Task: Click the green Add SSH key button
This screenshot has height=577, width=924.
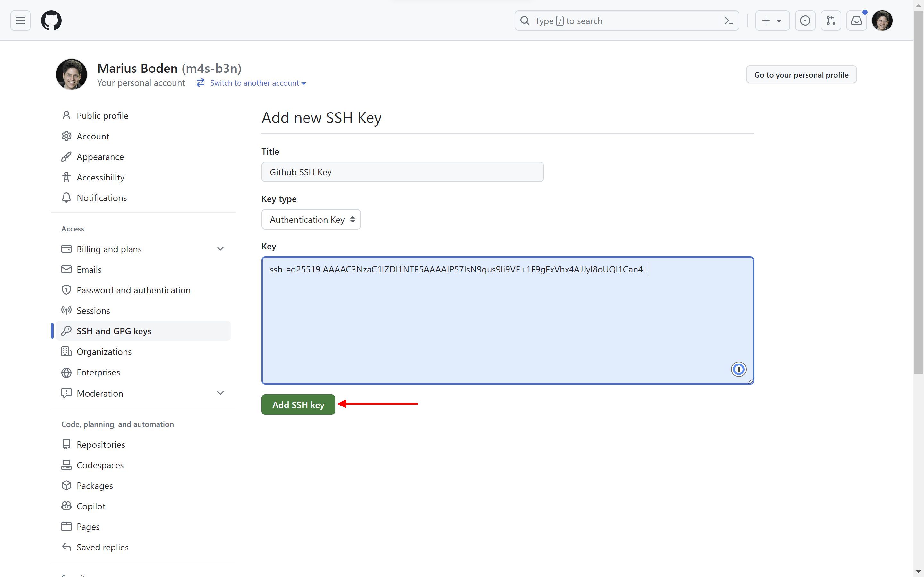Action: pos(298,405)
